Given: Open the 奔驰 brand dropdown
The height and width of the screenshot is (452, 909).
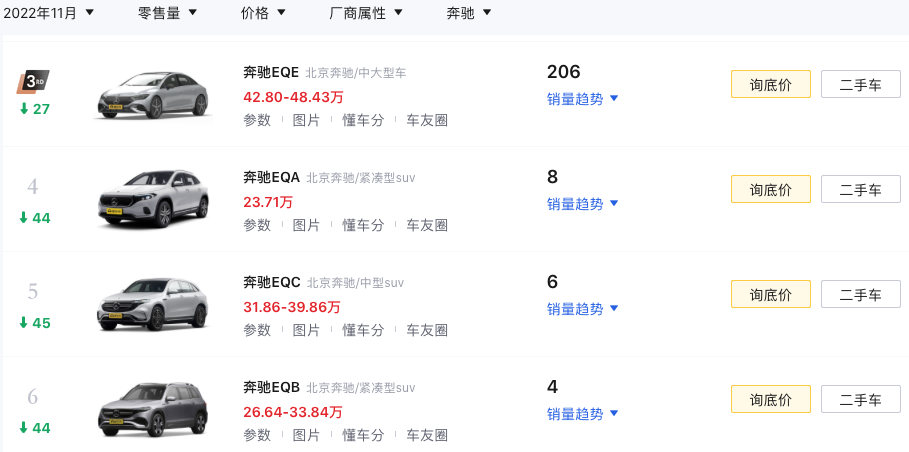Looking at the screenshot, I should [468, 13].
